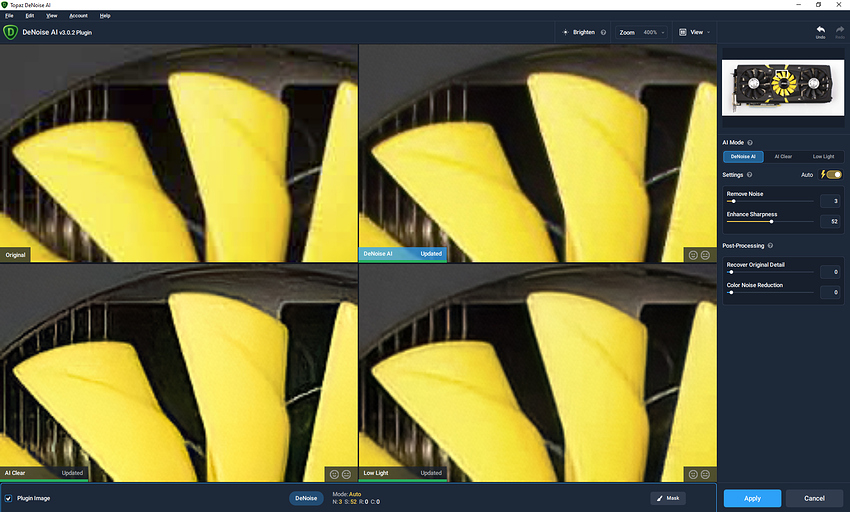
Task: Click the Brighten button label
Action: (584, 33)
